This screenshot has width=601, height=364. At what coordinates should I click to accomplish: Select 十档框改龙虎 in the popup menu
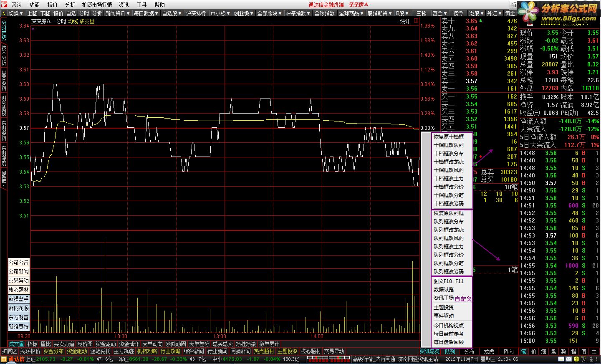(449, 162)
